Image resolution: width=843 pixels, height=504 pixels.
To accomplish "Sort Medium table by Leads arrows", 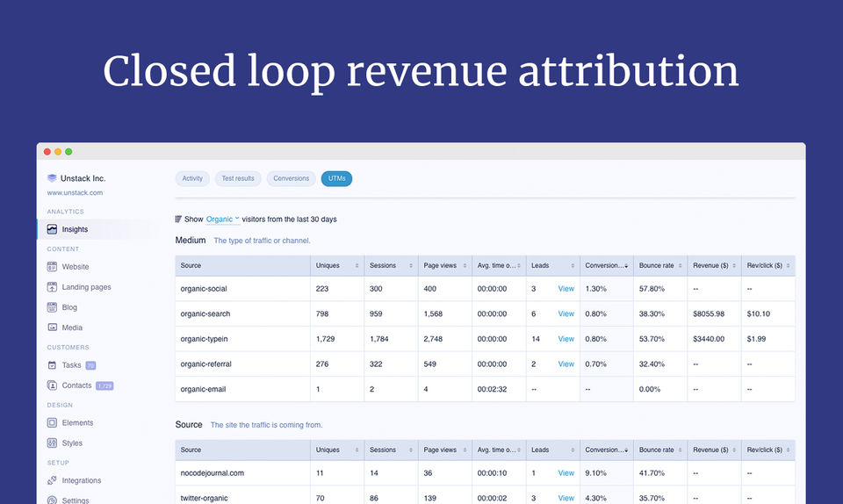I will coord(573,266).
